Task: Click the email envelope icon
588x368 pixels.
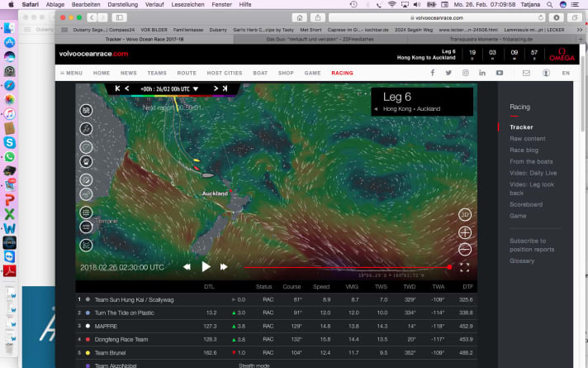Action: (x=526, y=73)
